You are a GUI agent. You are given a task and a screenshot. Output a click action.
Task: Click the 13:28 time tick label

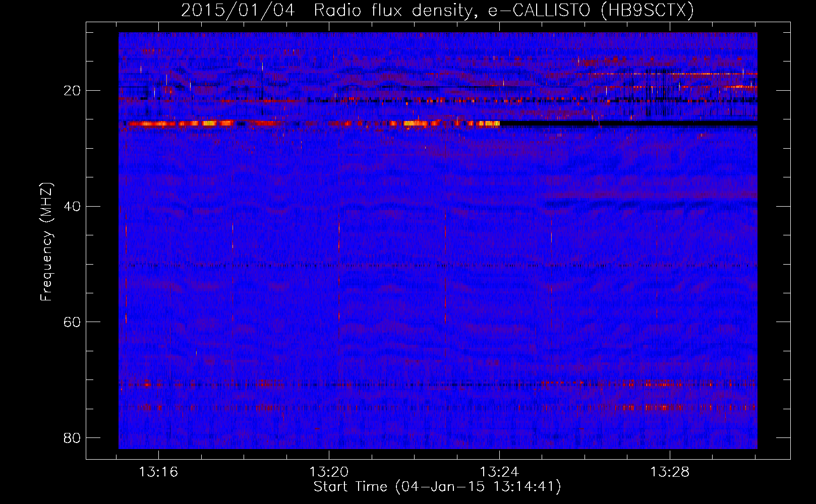[670, 472]
